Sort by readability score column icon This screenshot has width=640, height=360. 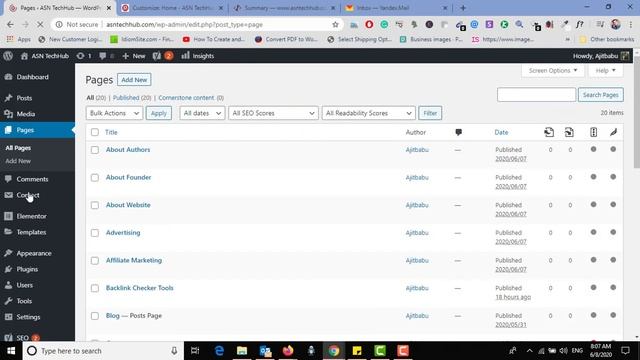pos(613,132)
